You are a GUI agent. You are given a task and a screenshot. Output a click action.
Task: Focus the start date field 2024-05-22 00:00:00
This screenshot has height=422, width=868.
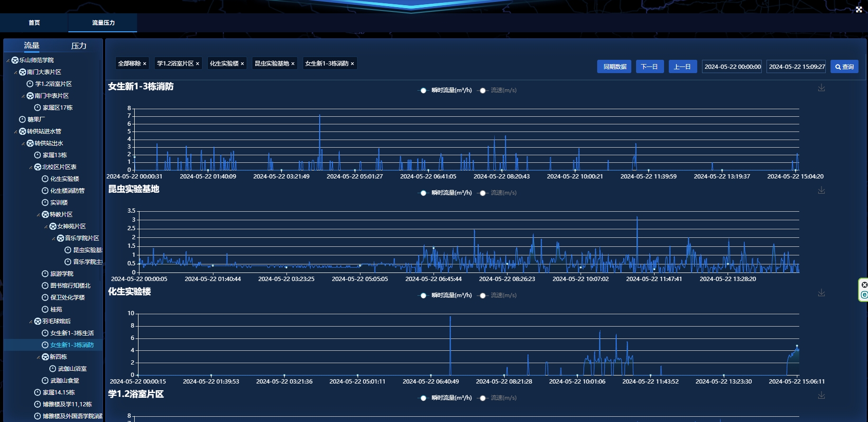pyautogui.click(x=732, y=66)
